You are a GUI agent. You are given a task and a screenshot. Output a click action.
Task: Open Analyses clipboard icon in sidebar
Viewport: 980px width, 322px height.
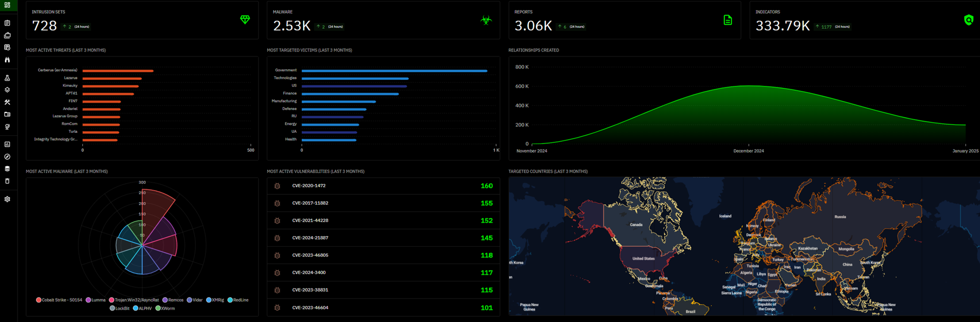tap(7, 23)
